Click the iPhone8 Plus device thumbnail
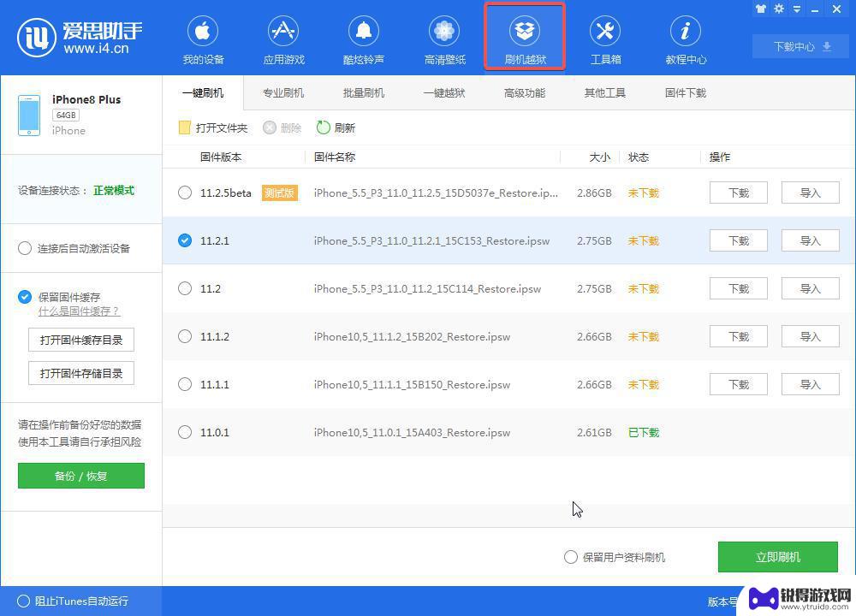 point(29,115)
